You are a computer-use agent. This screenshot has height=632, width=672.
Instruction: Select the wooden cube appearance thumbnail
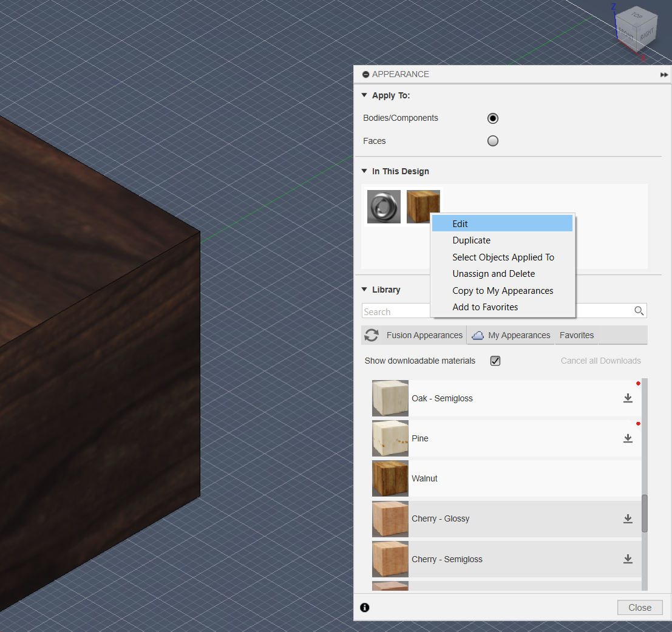(423, 206)
